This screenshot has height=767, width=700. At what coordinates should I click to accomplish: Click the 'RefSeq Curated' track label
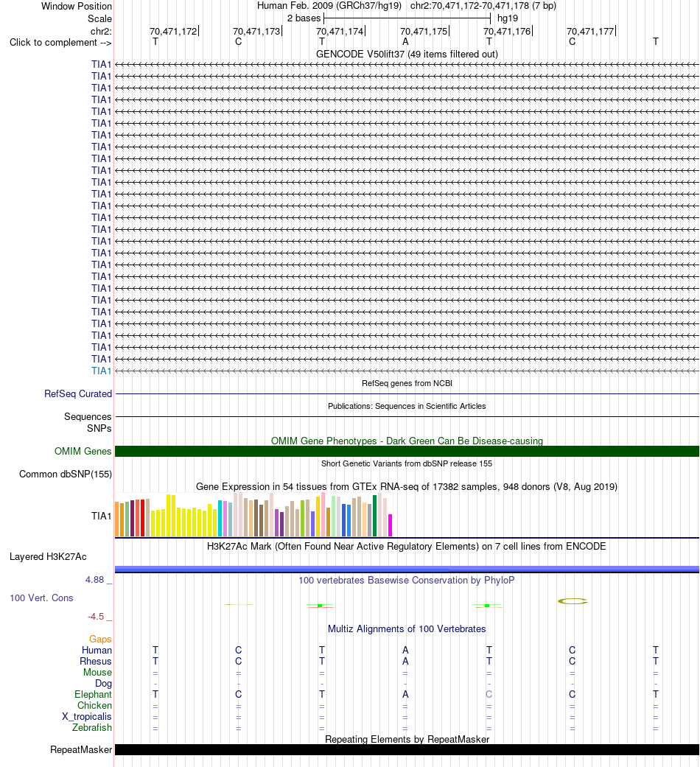click(78, 393)
